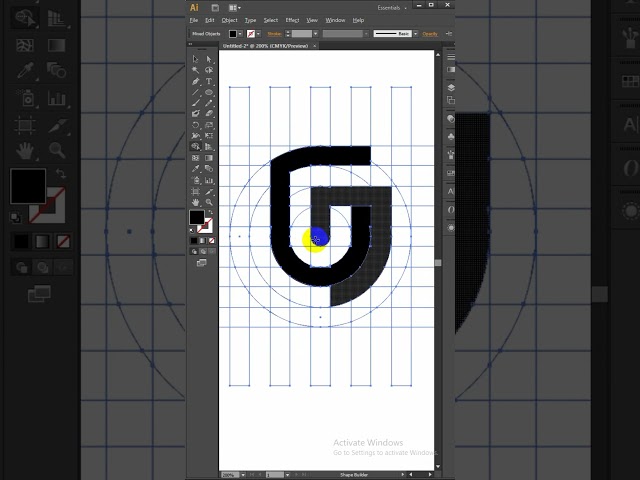The height and width of the screenshot is (480, 640).
Task: Open the Edit menu
Action: tap(210, 20)
